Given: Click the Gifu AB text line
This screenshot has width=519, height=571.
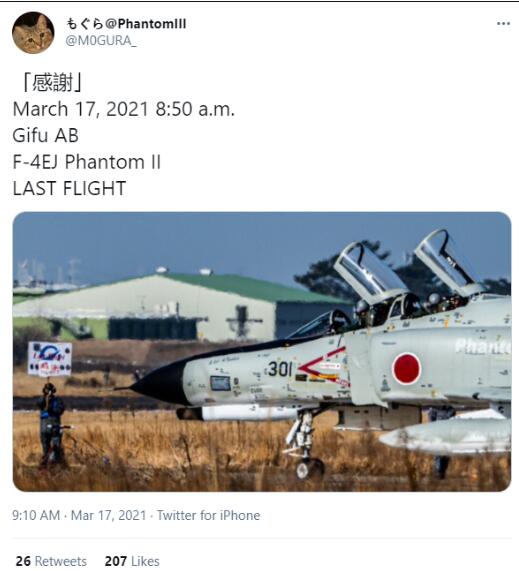Looking at the screenshot, I should coord(46,135).
